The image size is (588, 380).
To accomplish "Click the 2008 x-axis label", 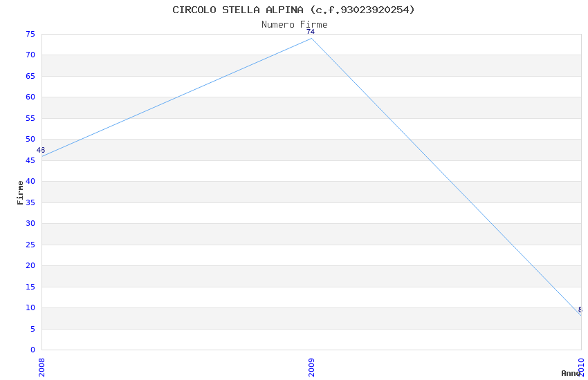I will 42,368.
